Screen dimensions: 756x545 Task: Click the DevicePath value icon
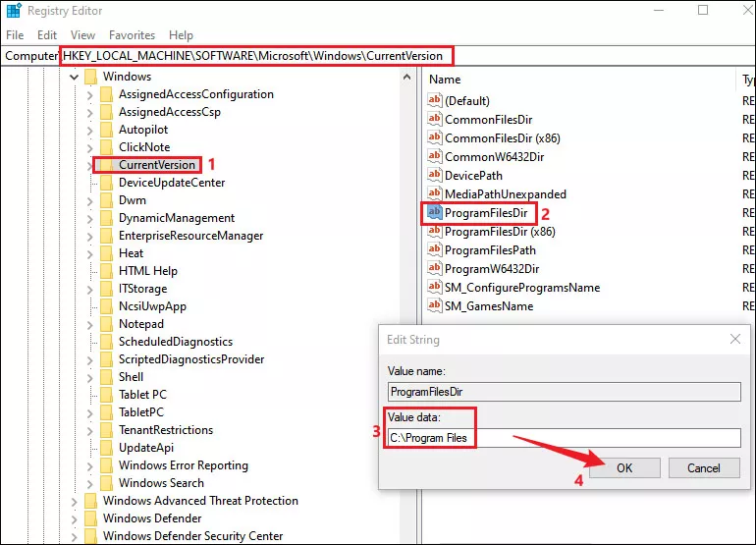(x=434, y=175)
